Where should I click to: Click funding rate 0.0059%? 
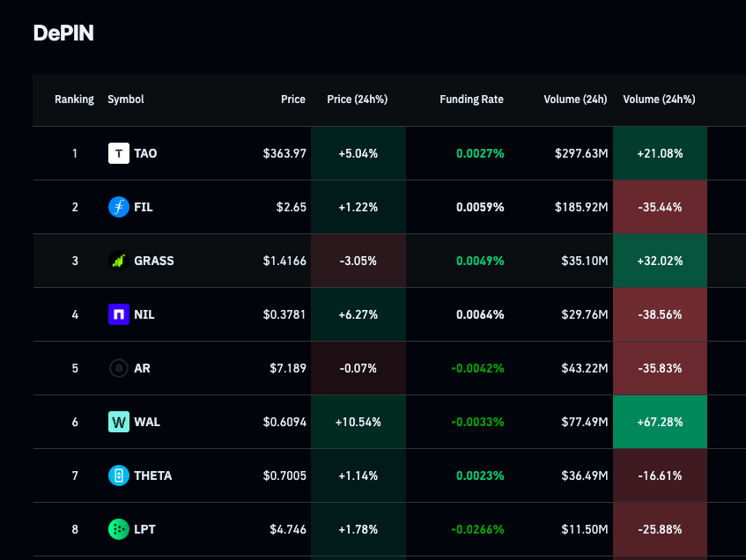click(480, 207)
